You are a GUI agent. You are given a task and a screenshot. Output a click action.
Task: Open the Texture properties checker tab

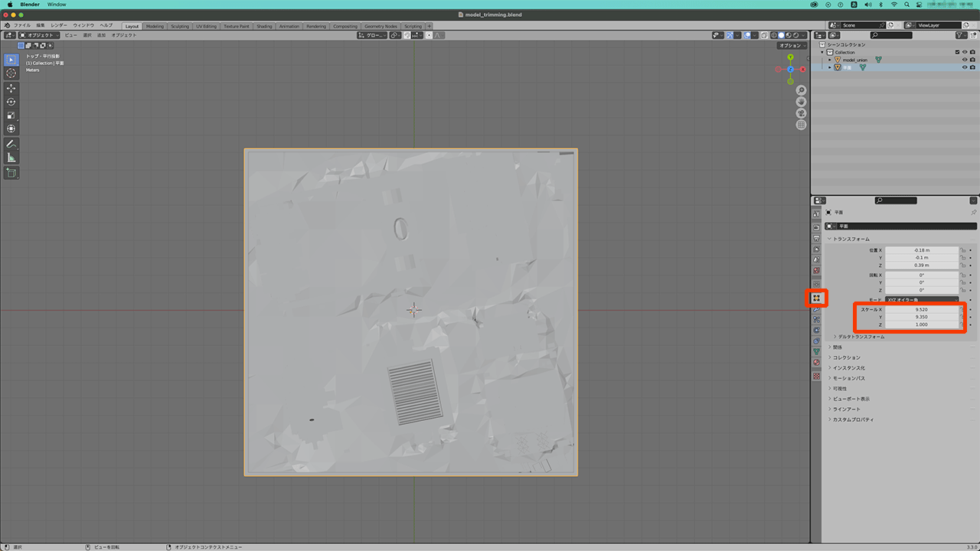coord(816,376)
